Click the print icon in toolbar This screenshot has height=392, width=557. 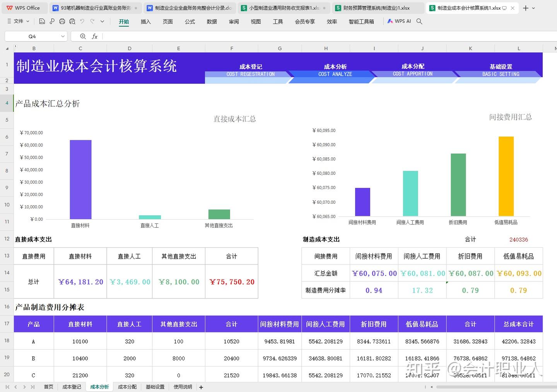[x=62, y=21]
